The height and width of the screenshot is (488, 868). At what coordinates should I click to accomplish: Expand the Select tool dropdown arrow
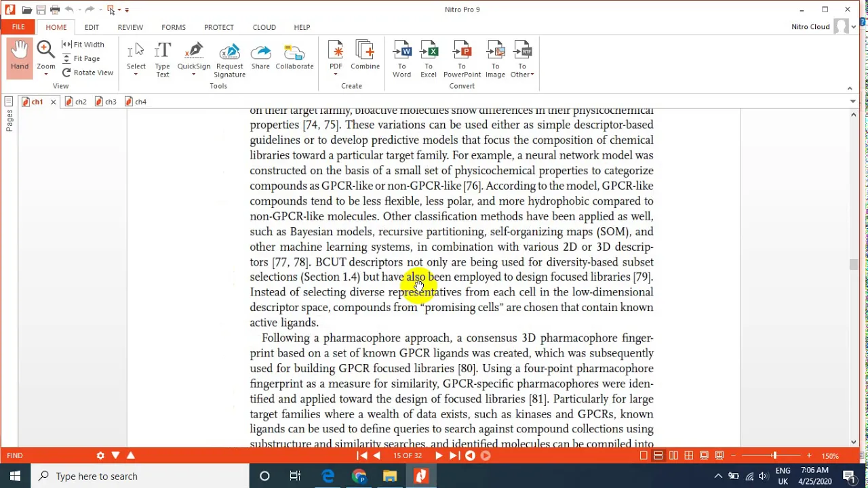(136, 74)
